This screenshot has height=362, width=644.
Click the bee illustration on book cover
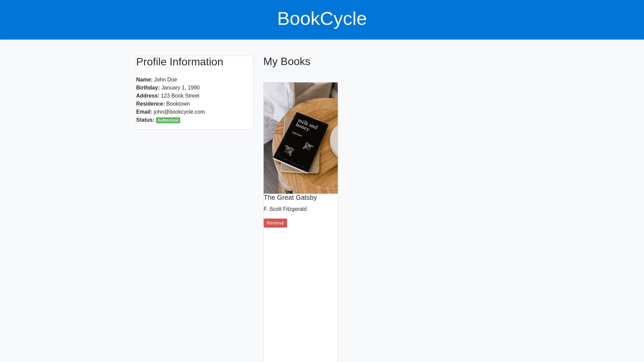[x=308, y=146]
